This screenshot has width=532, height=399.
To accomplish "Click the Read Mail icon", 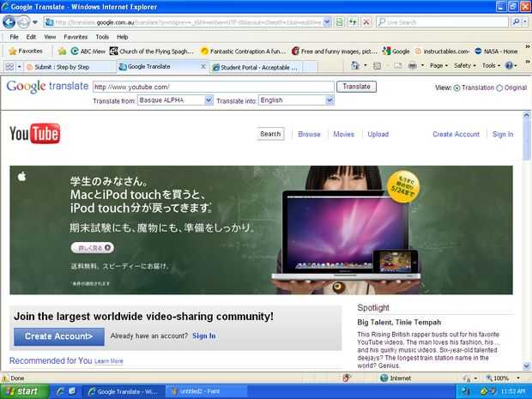I will coord(398,65).
